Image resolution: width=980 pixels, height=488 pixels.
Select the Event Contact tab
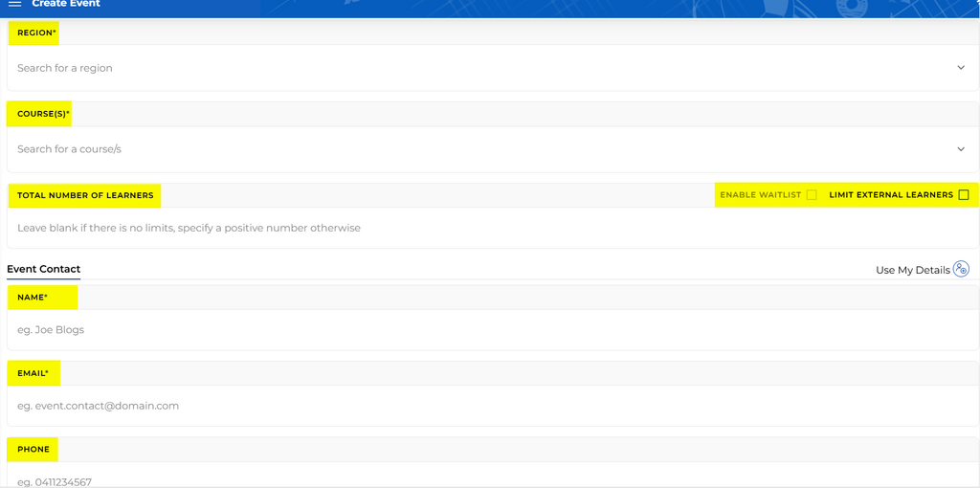coord(44,269)
